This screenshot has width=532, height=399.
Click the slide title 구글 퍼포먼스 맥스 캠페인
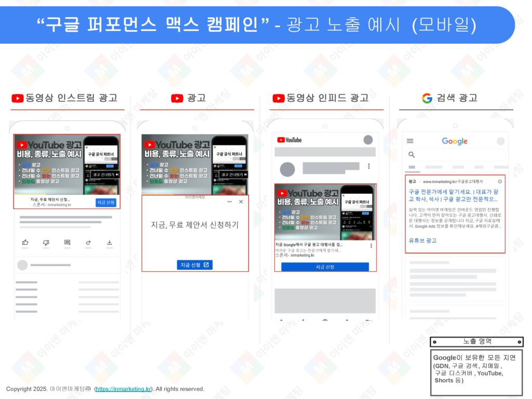pyautogui.click(x=153, y=25)
